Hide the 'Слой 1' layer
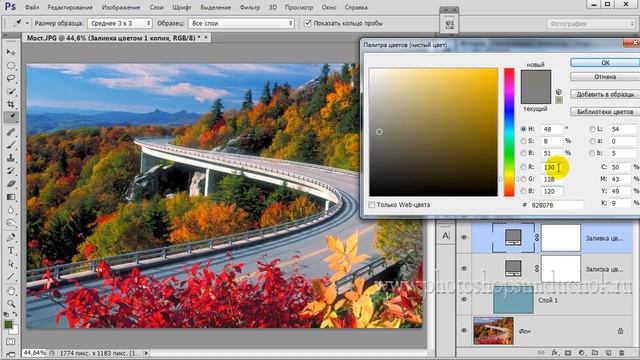640x360 pixels. pos(464,300)
